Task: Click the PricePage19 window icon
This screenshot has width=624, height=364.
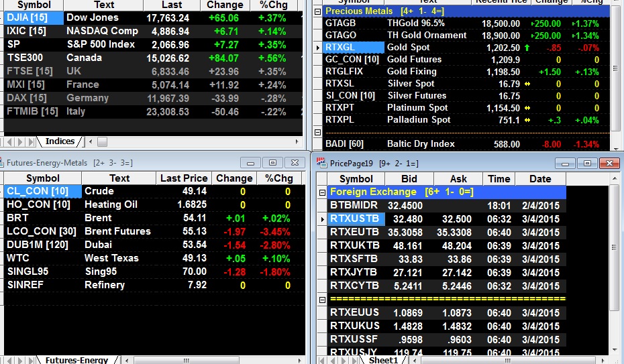Action: pyautogui.click(x=321, y=162)
